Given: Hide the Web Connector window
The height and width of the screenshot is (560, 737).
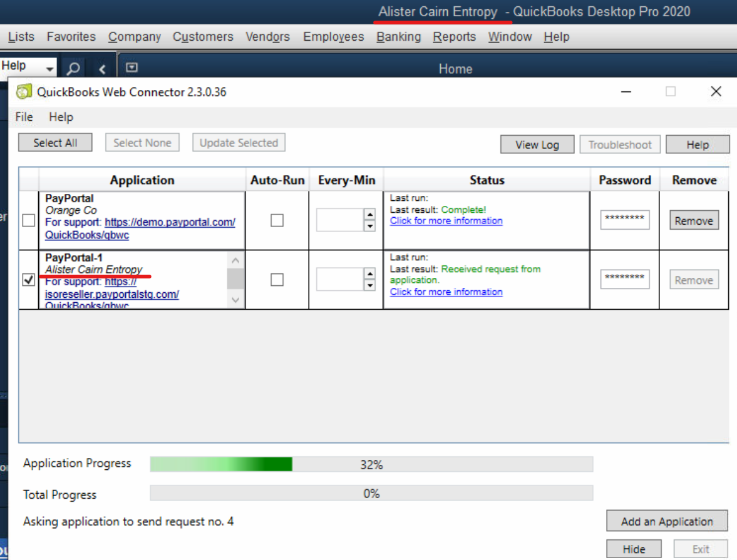Looking at the screenshot, I should pyautogui.click(x=634, y=549).
